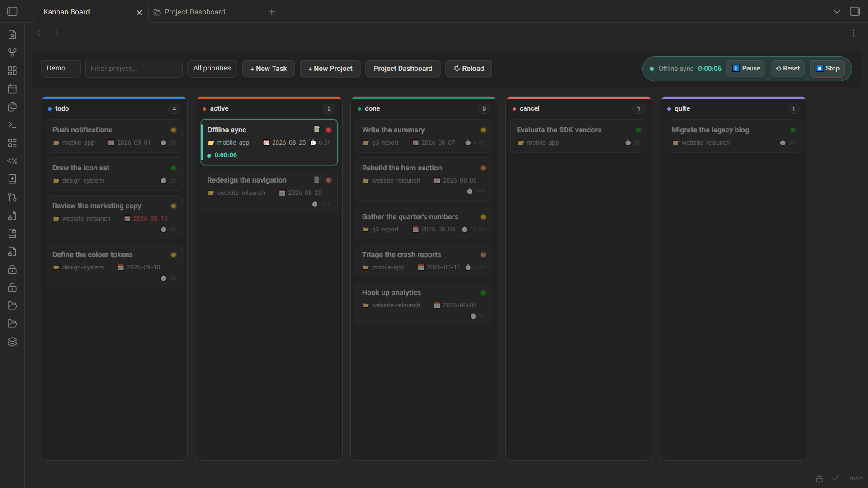Screen dimensions: 868x488
Task: Open a new tab with the plus icon
Action: click(x=272, y=12)
